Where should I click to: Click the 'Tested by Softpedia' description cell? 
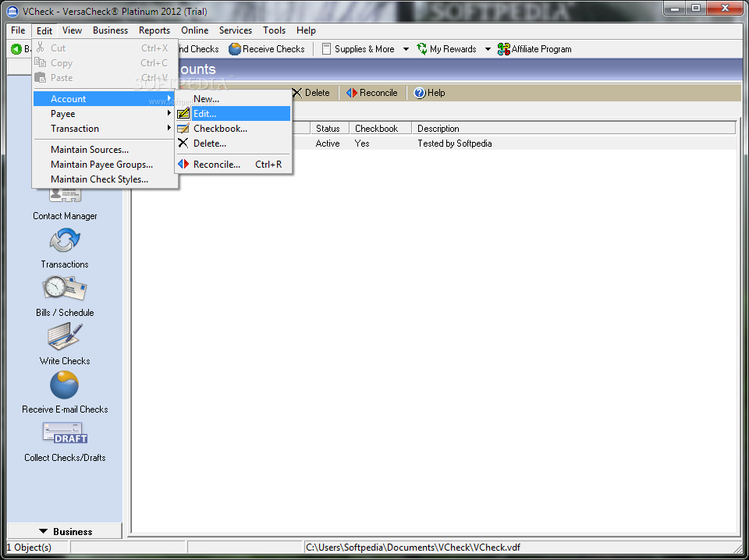pos(454,144)
